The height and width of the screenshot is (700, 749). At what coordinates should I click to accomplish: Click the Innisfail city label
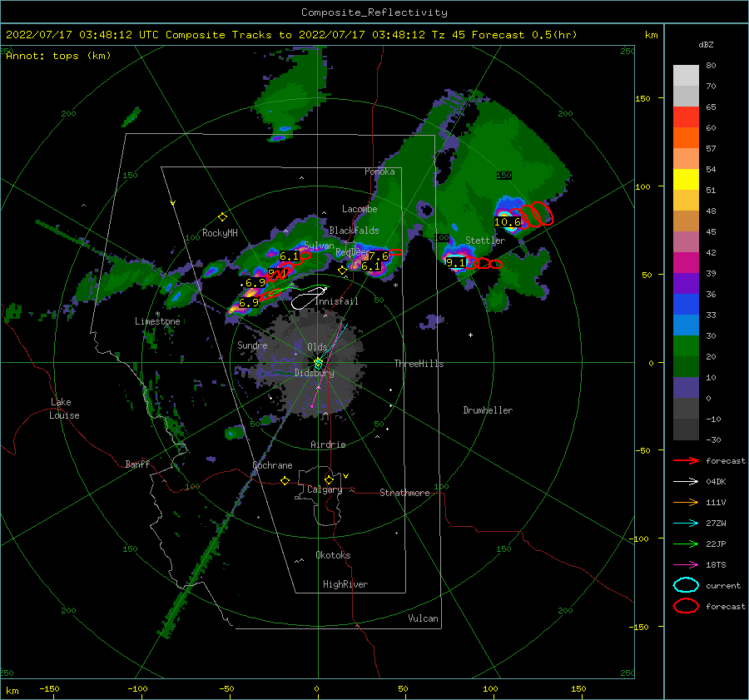click(x=337, y=301)
